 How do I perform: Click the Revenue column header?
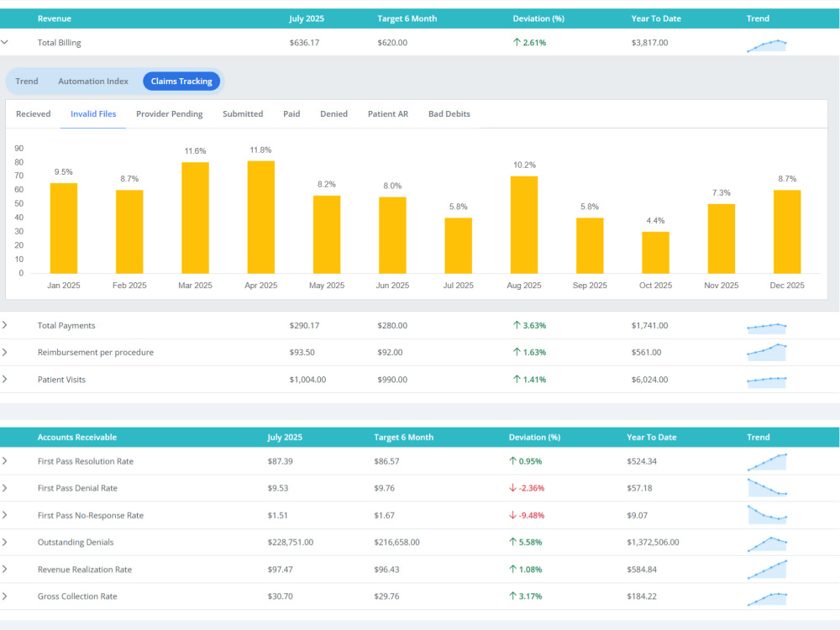tap(54, 18)
